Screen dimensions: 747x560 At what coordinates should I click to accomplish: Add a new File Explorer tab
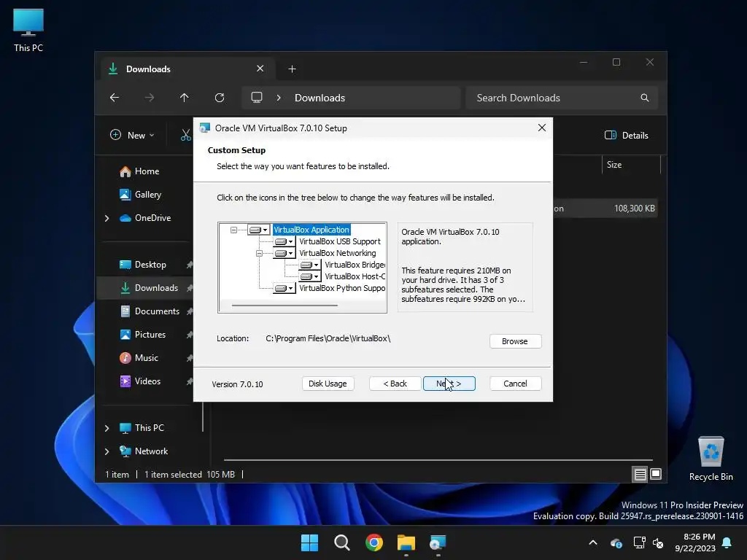292,69
